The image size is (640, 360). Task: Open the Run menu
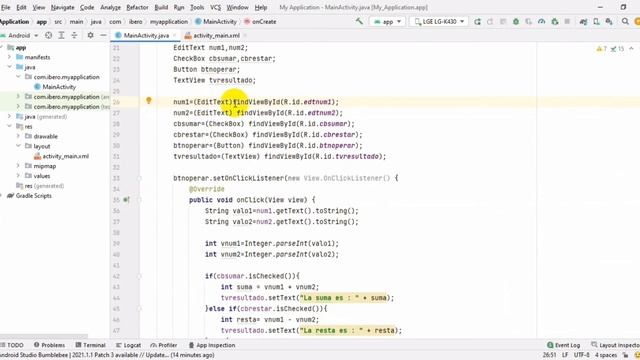[179, 7]
